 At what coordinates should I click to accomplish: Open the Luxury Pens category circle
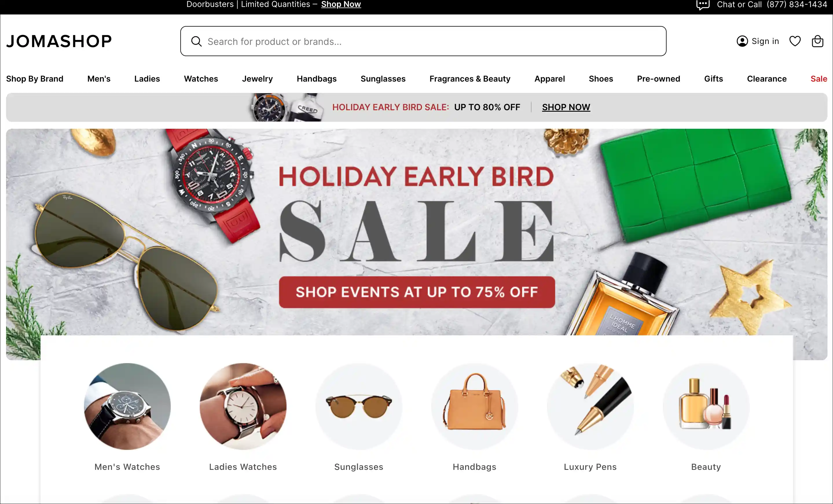click(590, 406)
